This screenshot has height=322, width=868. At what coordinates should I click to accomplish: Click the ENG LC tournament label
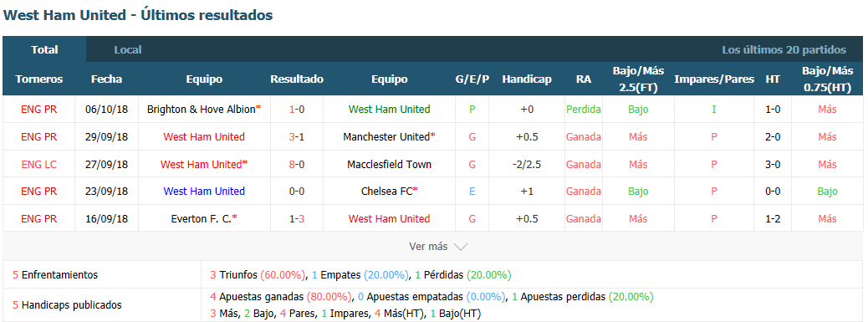click(x=38, y=164)
